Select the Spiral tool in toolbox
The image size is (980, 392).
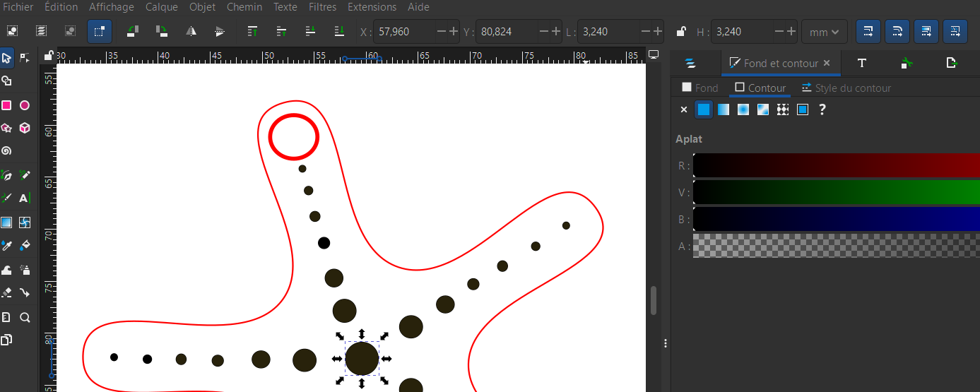tap(6, 151)
